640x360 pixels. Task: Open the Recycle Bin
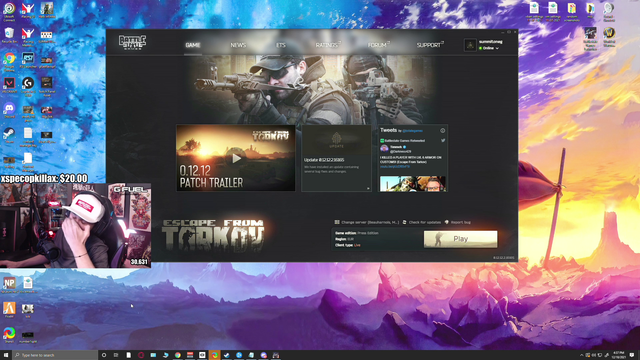coord(9,35)
